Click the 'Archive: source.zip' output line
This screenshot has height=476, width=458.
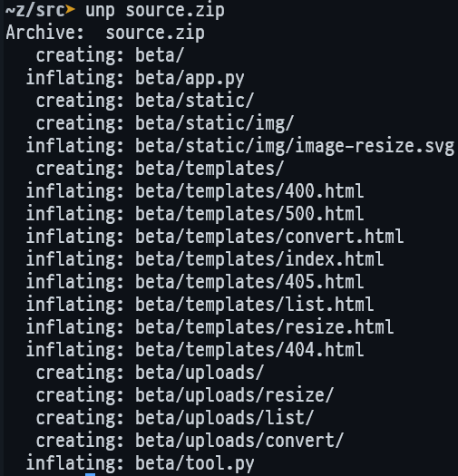click(x=105, y=33)
